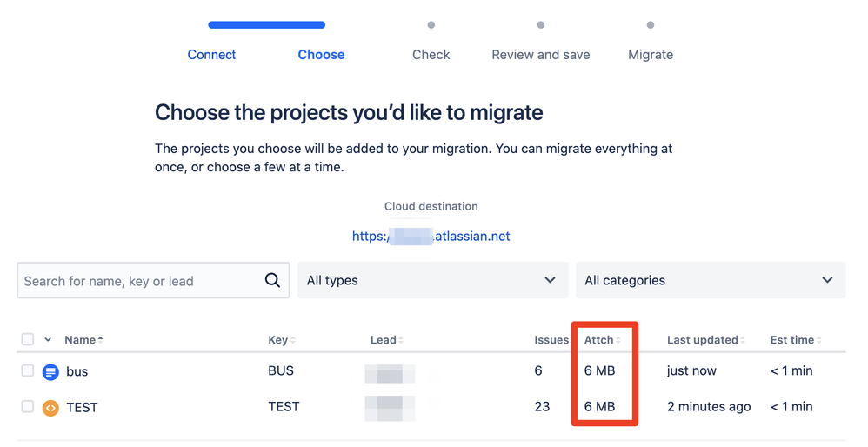Sort by Est time column

[796, 340]
